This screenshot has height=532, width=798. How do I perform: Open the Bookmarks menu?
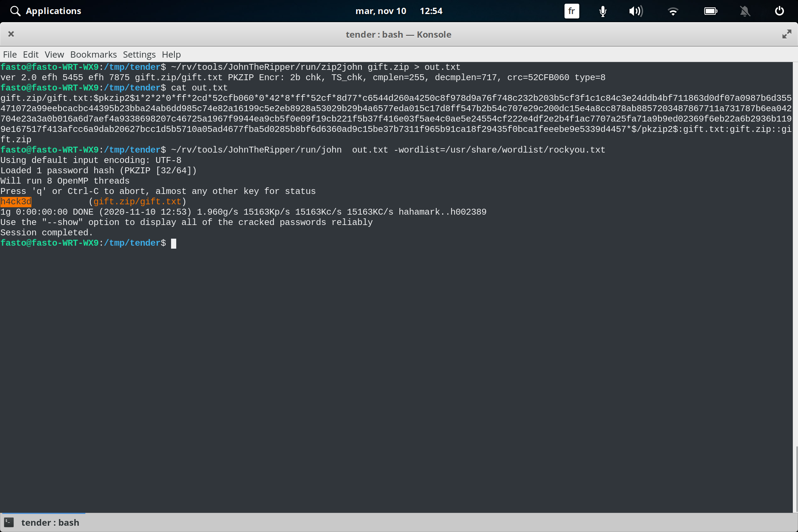tap(93, 54)
